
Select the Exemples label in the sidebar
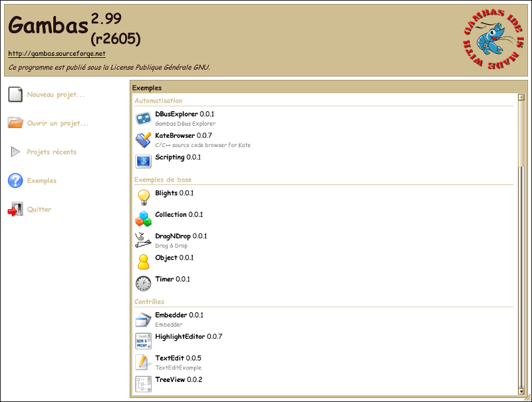[x=42, y=180]
